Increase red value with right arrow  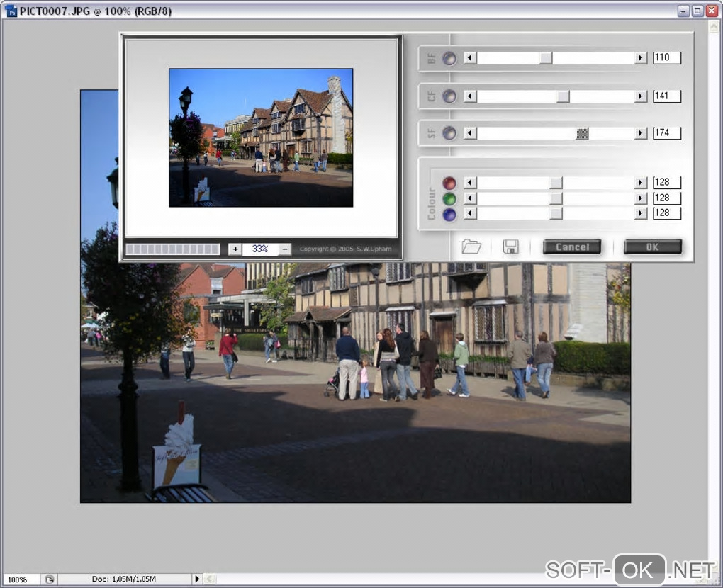(641, 183)
